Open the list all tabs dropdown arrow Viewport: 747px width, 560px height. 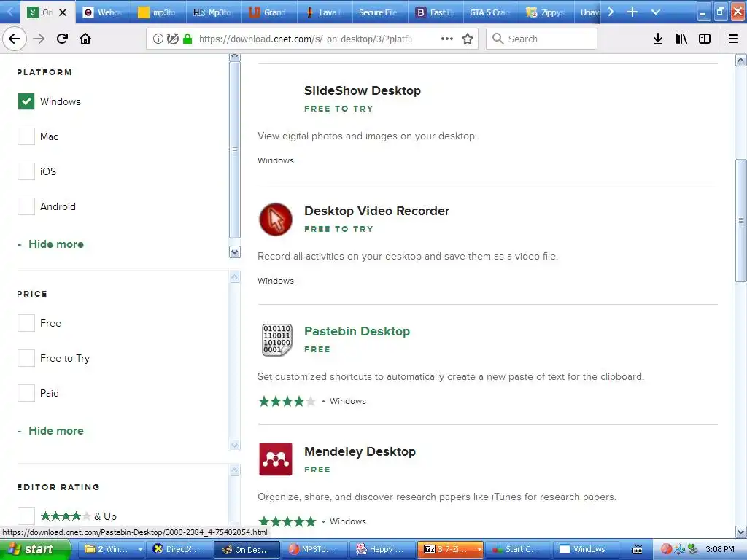point(656,12)
